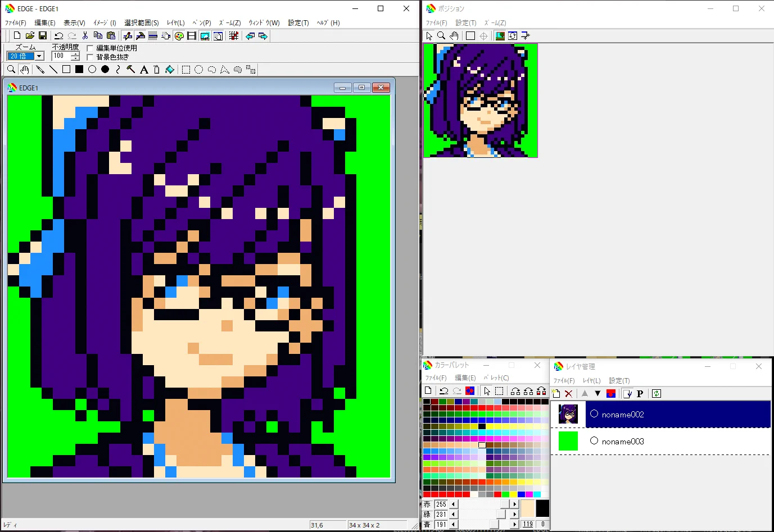Delete layer with the red X icon

coord(568,394)
